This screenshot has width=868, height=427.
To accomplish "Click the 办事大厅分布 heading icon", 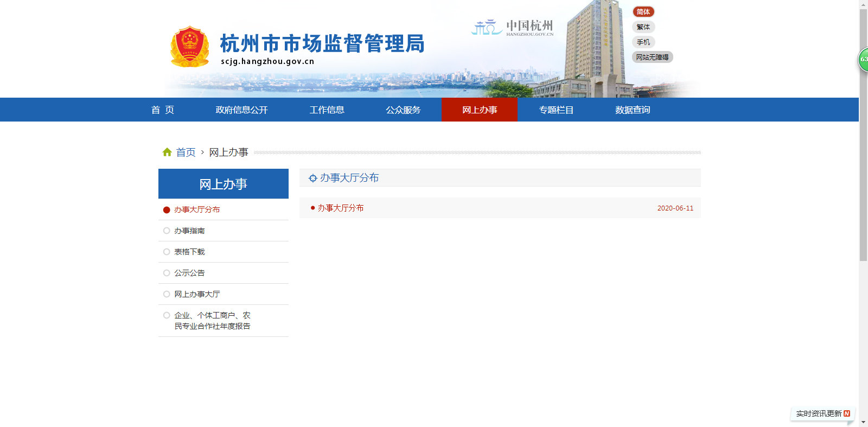I will pyautogui.click(x=312, y=178).
